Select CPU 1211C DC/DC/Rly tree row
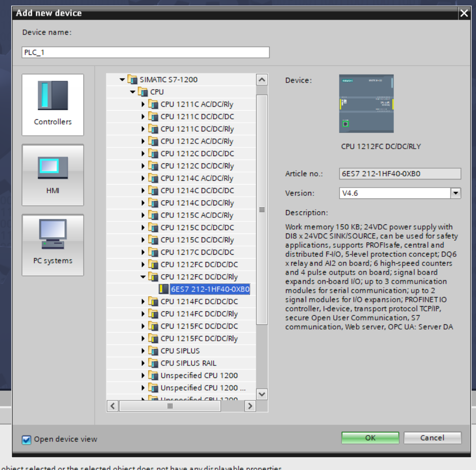476x470 pixels. tap(181, 129)
